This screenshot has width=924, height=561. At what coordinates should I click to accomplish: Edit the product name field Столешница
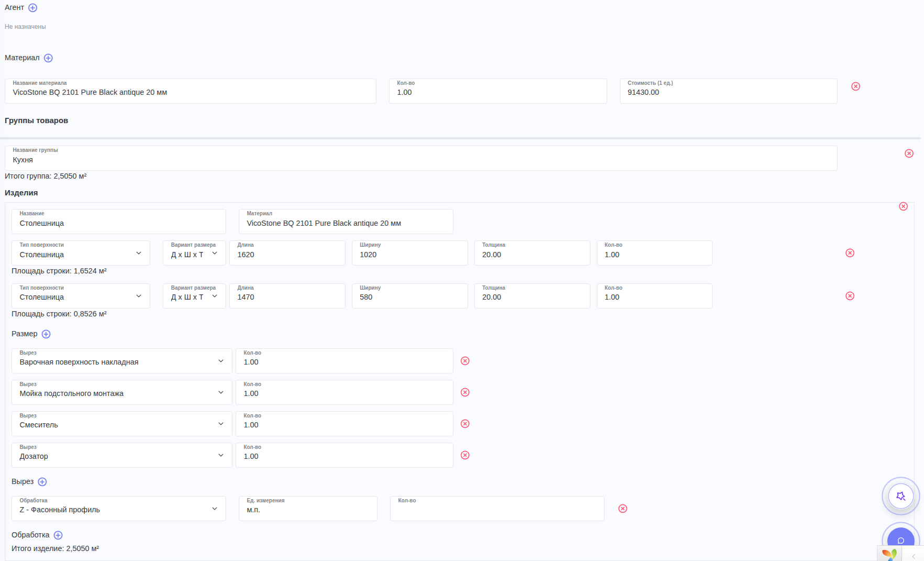pos(119,222)
